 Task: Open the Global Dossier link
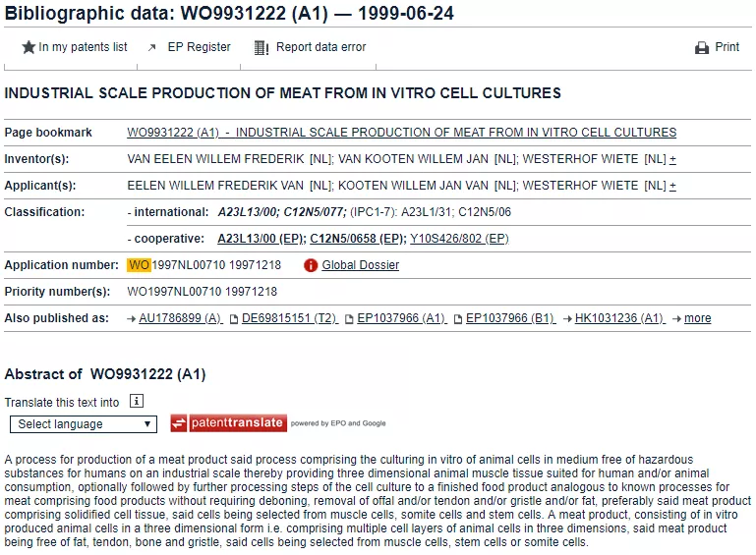(x=360, y=265)
